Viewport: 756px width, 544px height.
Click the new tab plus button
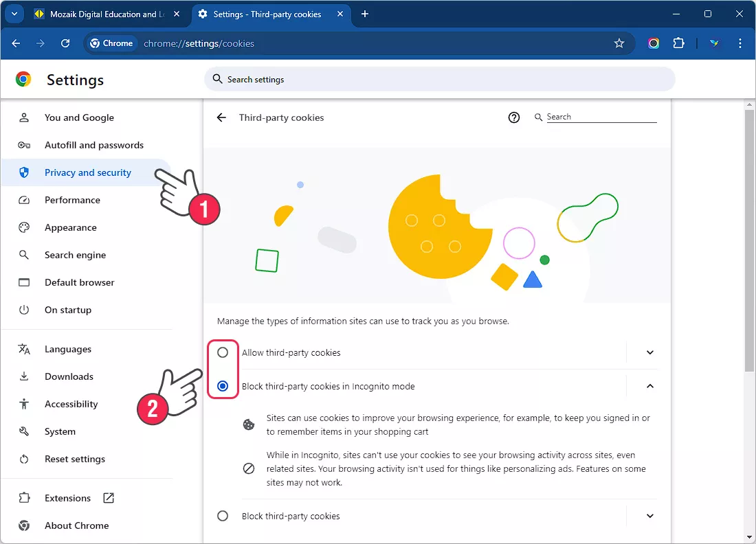(x=365, y=14)
